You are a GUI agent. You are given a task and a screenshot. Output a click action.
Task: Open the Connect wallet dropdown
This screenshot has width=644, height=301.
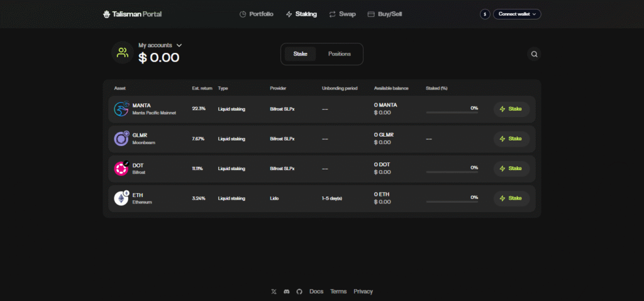(517, 14)
